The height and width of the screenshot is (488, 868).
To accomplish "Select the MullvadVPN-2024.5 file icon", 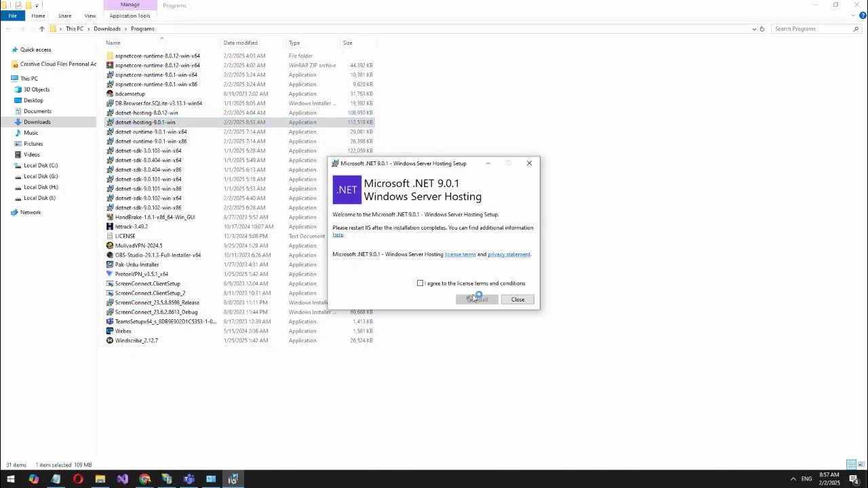I will [110, 245].
